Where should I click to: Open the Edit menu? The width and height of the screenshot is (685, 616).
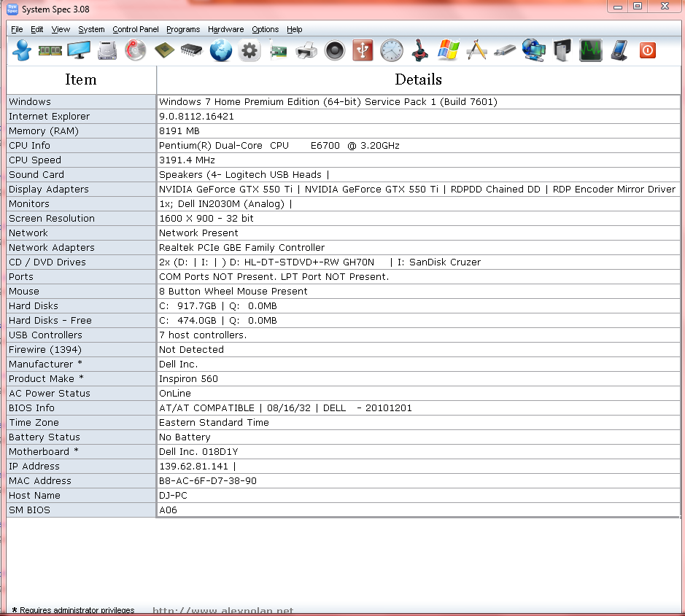(x=36, y=29)
